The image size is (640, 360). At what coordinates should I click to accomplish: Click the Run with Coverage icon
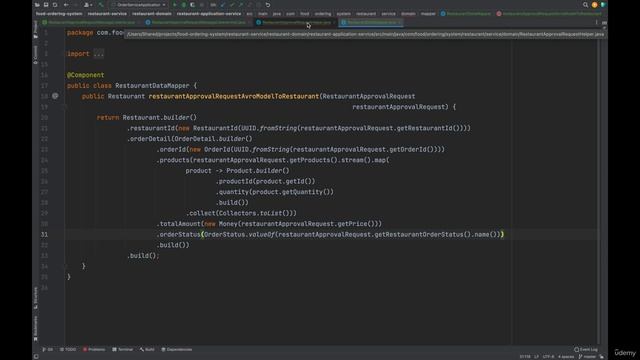[x=192, y=5]
